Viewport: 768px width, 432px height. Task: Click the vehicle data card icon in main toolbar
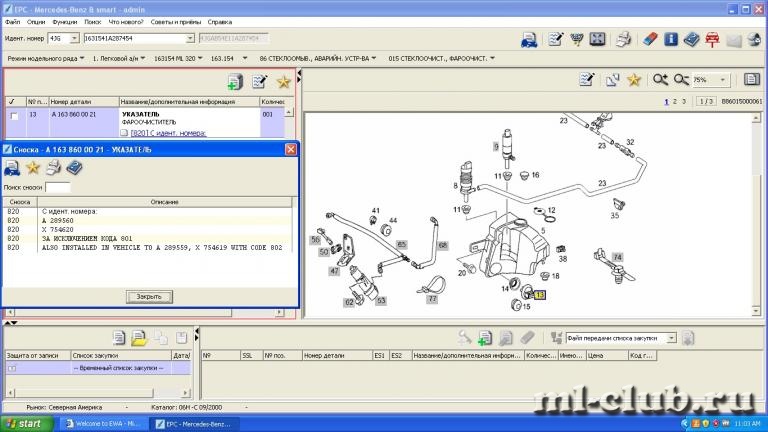coord(529,40)
